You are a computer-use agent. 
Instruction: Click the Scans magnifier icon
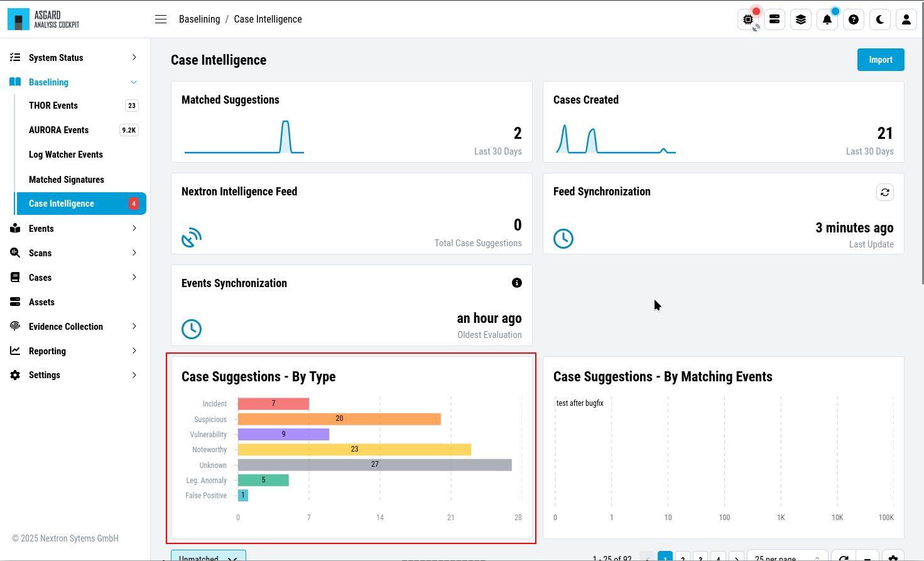point(15,253)
